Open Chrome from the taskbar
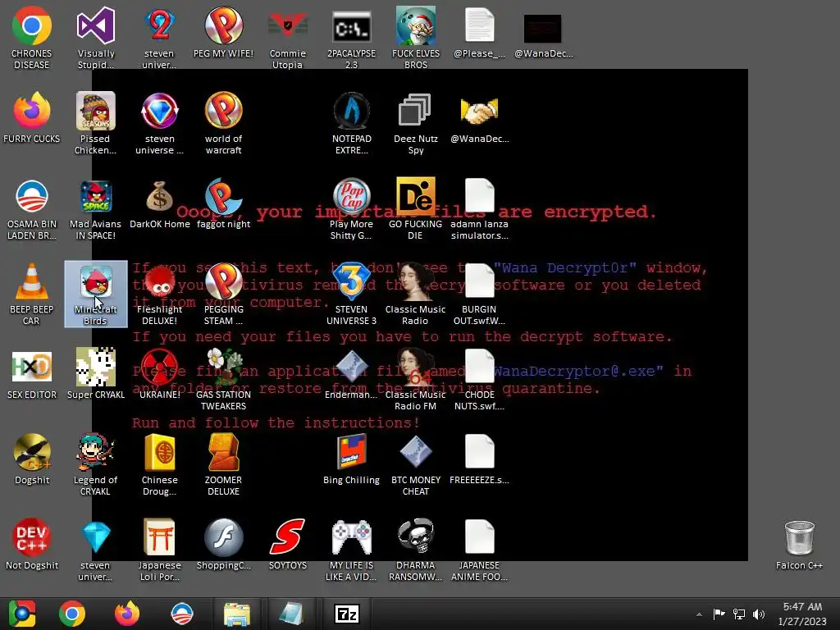This screenshot has width=840, height=630. (72, 614)
